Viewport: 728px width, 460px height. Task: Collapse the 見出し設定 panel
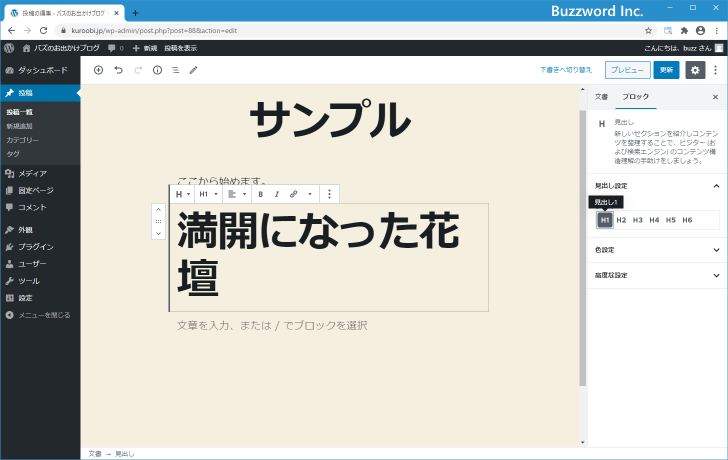657,186
